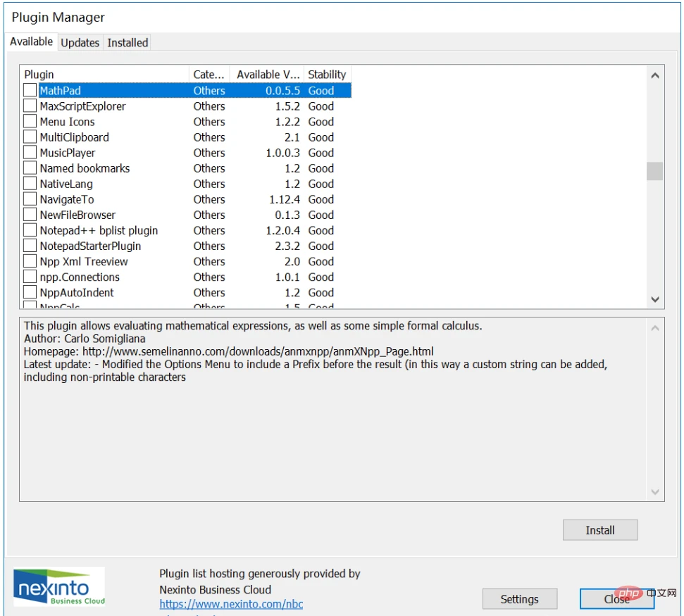
Task: Click the Nexinto Business Cloud logo
Action: click(59, 586)
